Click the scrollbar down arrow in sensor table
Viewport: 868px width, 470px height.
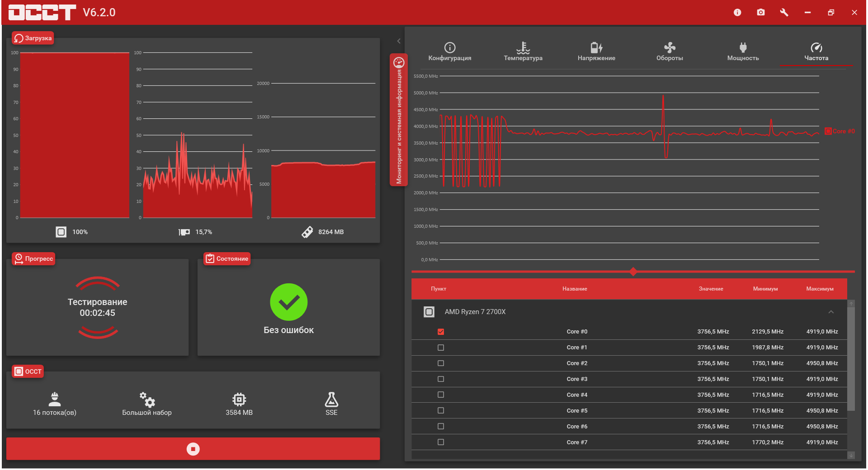[851, 456]
